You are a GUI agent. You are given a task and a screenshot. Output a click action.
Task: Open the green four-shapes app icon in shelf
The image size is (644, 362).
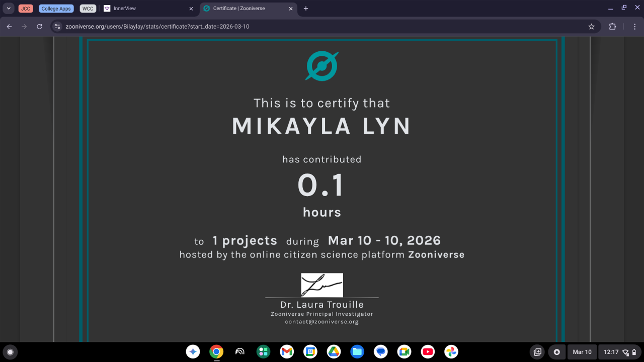263,352
